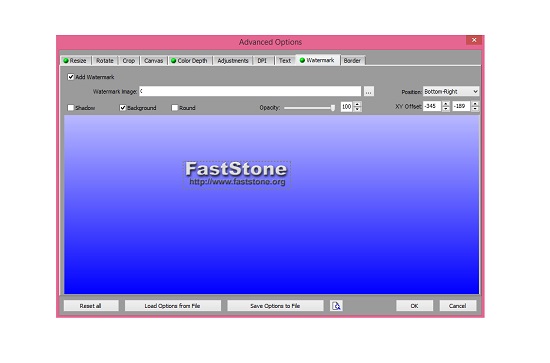This screenshot has height=363, width=550.
Task: Click the preview icon beside Save Options
Action: [x=336, y=305]
